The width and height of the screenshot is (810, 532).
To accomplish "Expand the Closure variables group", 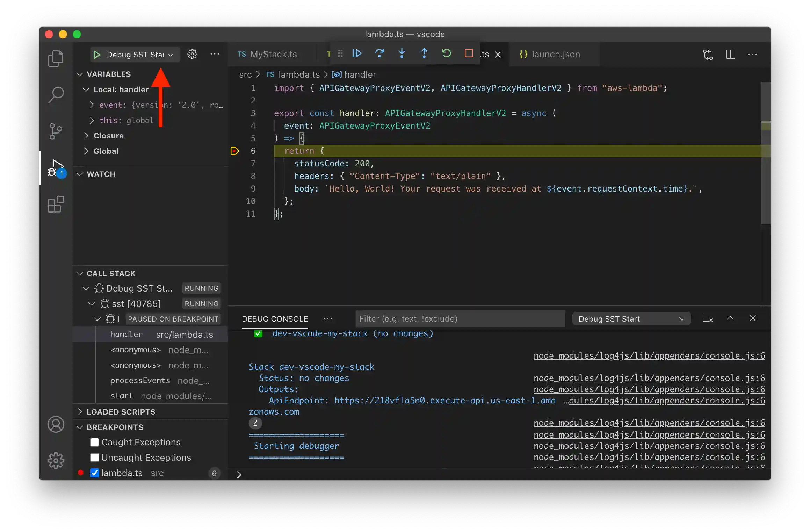I will pyautogui.click(x=87, y=136).
